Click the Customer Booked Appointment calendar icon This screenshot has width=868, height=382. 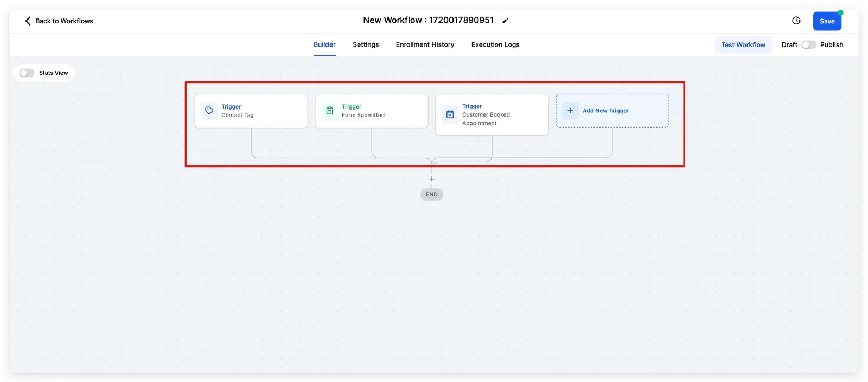(x=450, y=114)
